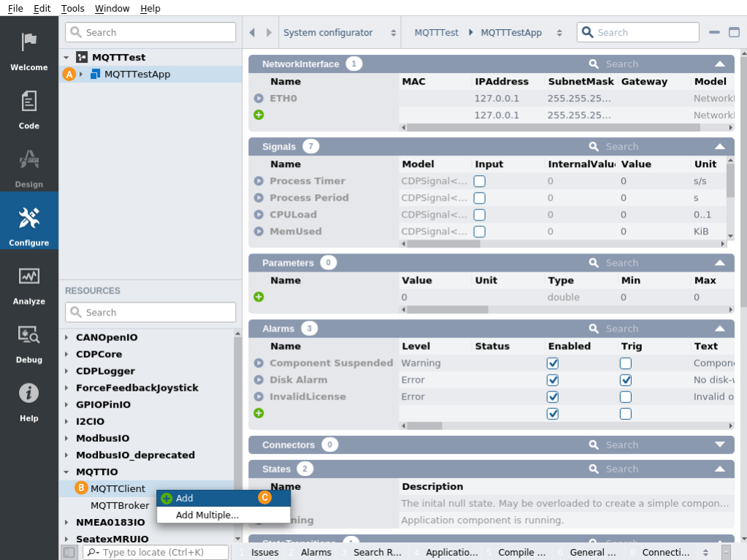Click MQTTTest in the breadcrumb

pos(436,33)
